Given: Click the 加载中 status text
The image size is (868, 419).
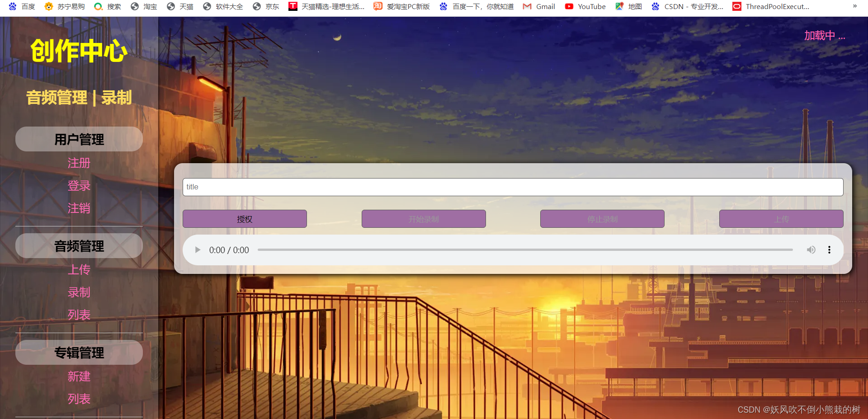Looking at the screenshot, I should coord(825,35).
